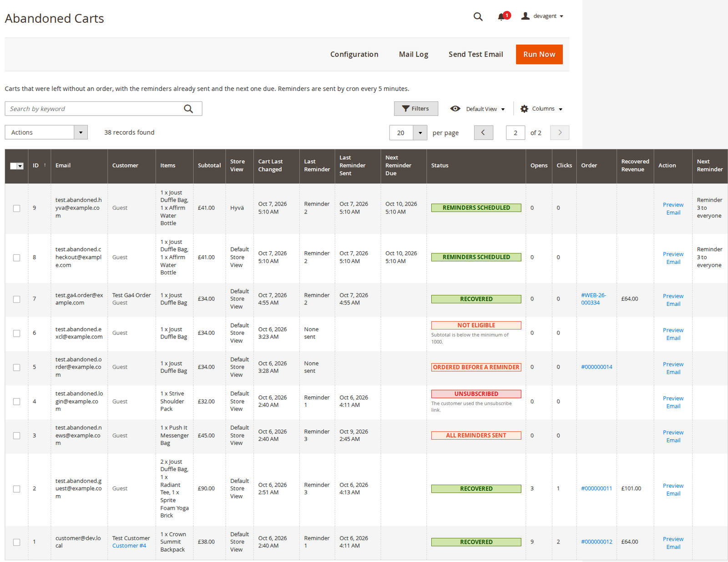Open devagent account menu
The height and width of the screenshot is (562, 728).
coord(542,16)
